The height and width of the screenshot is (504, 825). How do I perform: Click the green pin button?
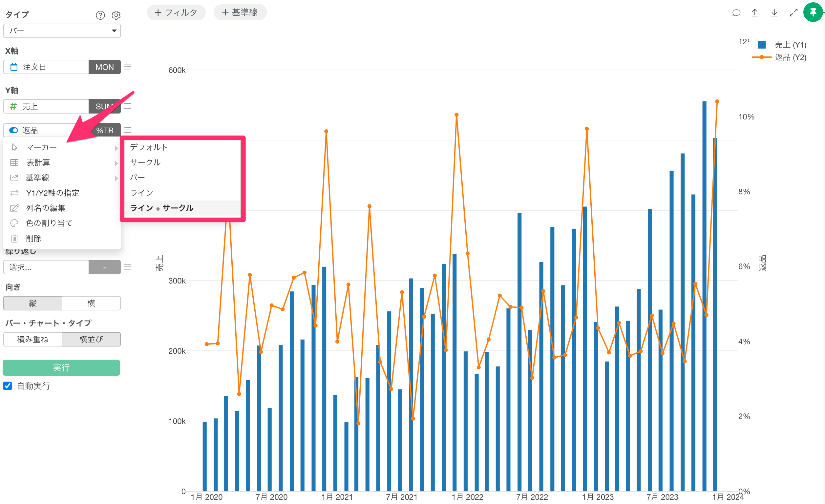coord(813,12)
